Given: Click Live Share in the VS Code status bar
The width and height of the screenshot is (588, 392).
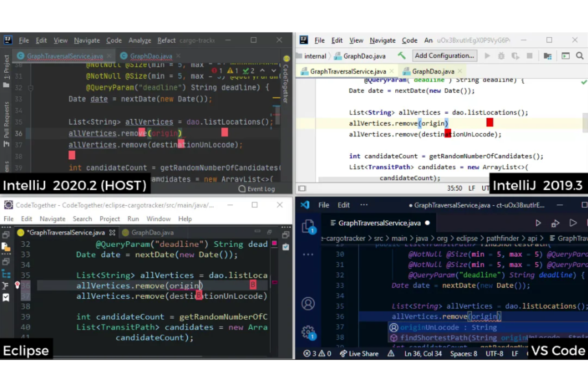Looking at the screenshot, I should [x=359, y=353].
